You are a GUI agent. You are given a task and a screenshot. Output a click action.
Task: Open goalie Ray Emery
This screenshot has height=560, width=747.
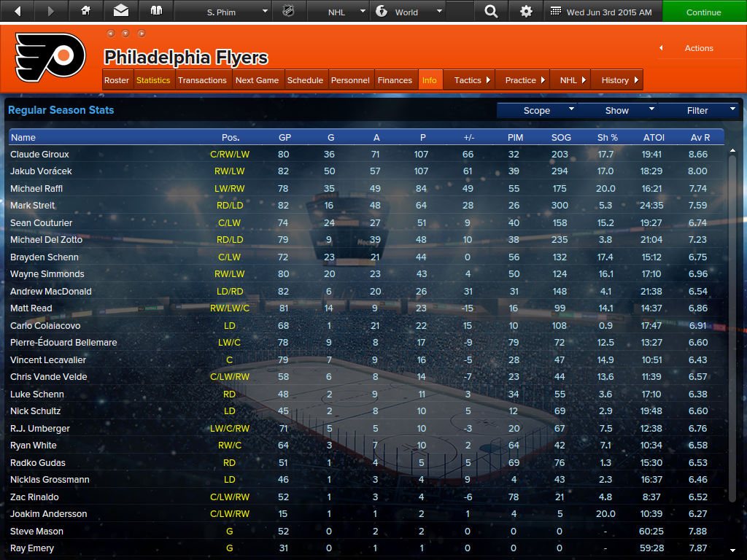coord(32,548)
